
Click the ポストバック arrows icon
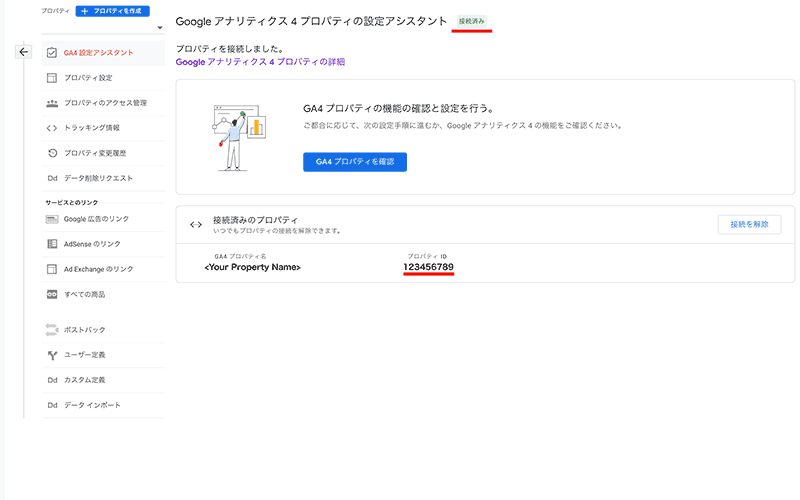52,330
